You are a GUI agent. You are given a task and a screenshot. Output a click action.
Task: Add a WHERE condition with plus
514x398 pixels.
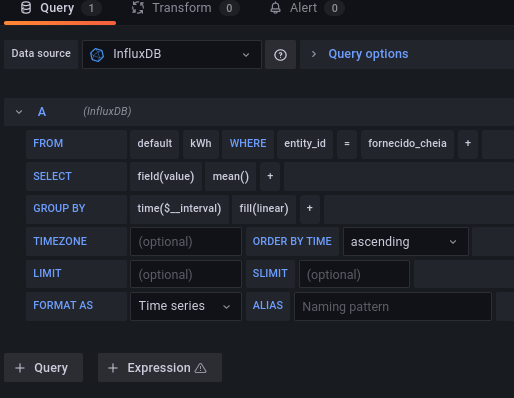468,144
